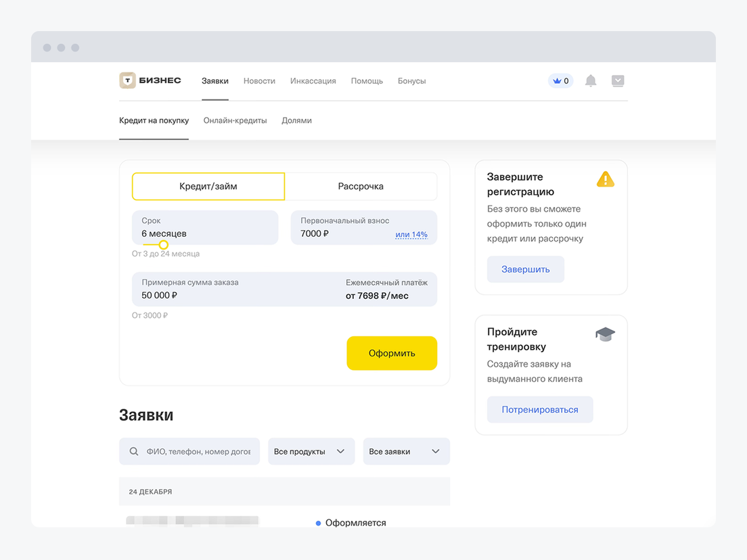Open the Новости menu item

[259, 81]
